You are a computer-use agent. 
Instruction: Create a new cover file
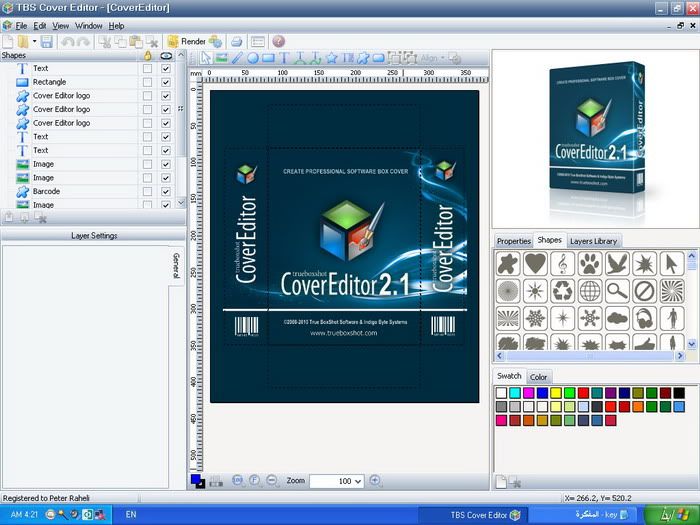click(8, 42)
